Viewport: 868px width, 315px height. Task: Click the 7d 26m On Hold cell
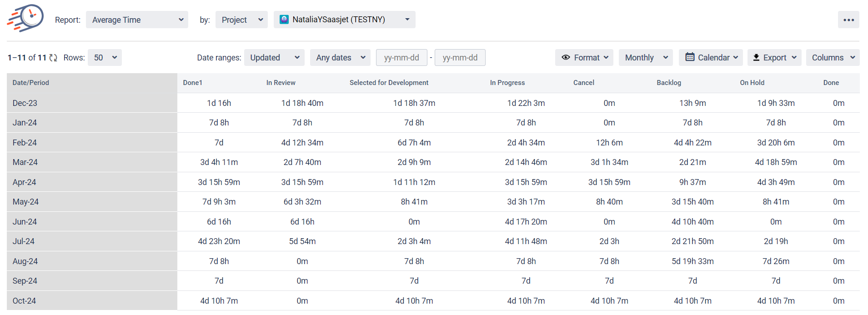[x=776, y=261]
